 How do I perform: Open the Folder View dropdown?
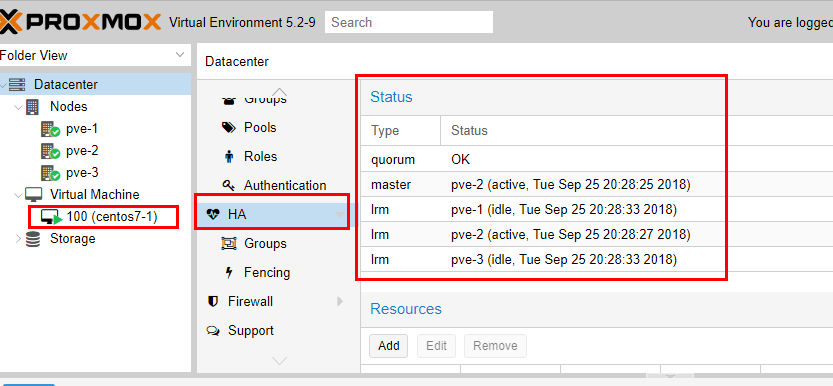pos(181,55)
